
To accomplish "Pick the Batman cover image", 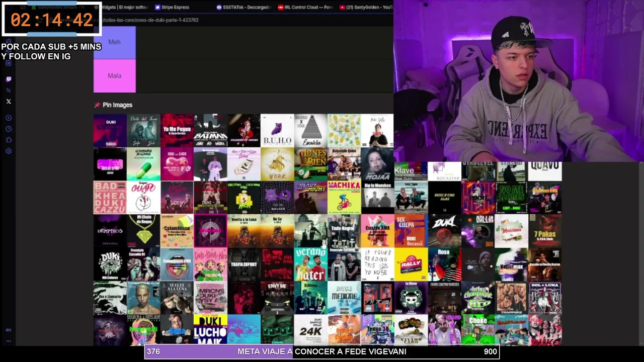I will [210, 130].
